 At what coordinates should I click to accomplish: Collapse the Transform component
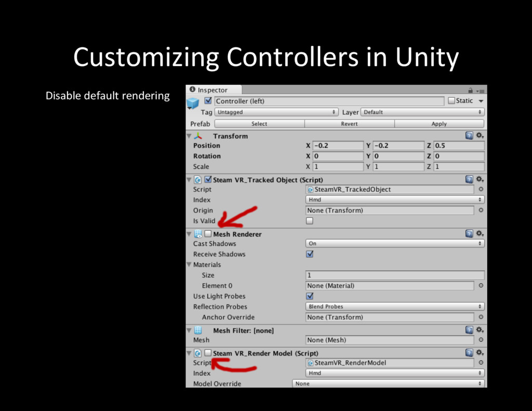tap(189, 136)
